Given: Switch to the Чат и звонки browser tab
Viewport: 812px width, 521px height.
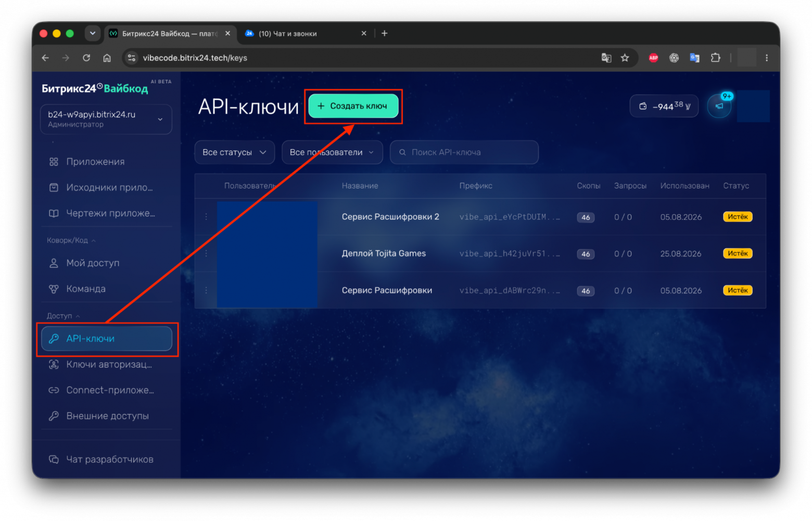Looking at the screenshot, I should 304,33.
